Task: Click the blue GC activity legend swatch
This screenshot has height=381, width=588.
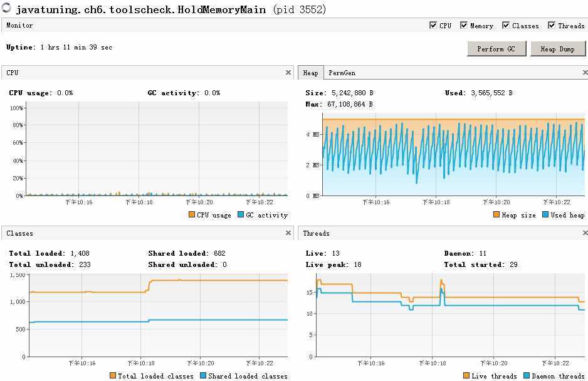Action: (241, 214)
